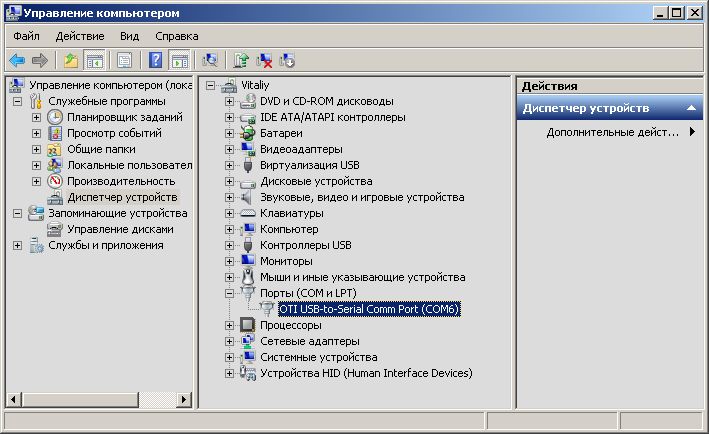Open the Help question mark icon

pos(155,60)
